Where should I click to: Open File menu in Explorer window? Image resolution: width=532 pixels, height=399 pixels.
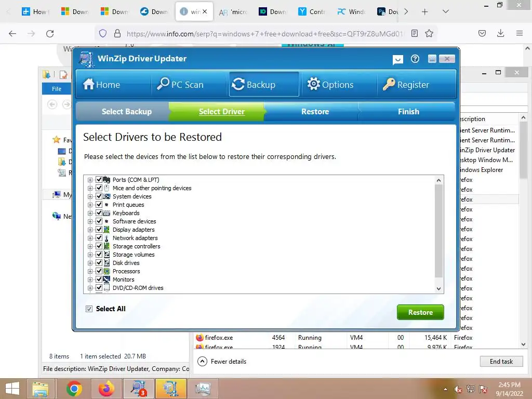tap(56, 88)
